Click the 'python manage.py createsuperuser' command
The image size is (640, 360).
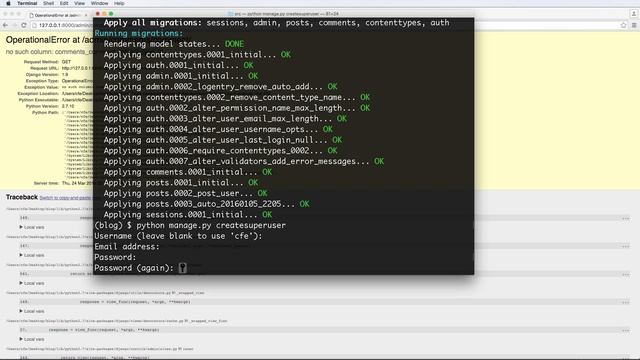[211, 225]
